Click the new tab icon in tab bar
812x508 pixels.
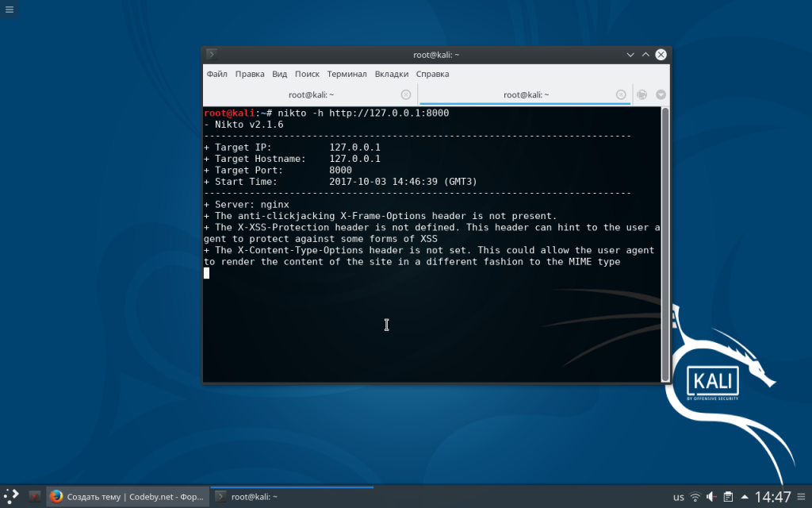[x=642, y=94]
